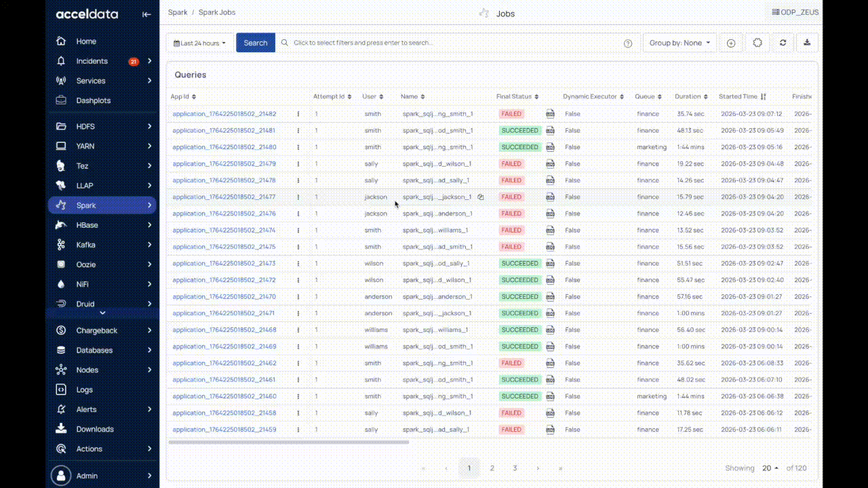The height and width of the screenshot is (488, 868).
Task: Click the search help question mark icon
Action: (628, 43)
